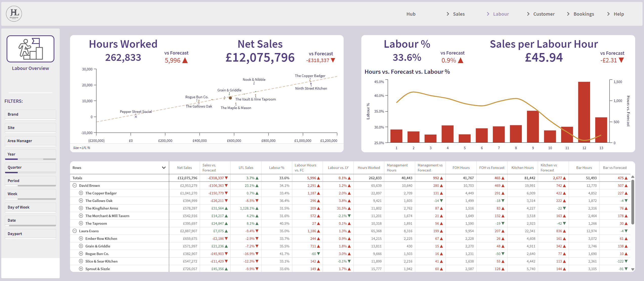This screenshot has height=281, width=644.
Task: Open the Rows dropdown chevron
Action: point(164,168)
